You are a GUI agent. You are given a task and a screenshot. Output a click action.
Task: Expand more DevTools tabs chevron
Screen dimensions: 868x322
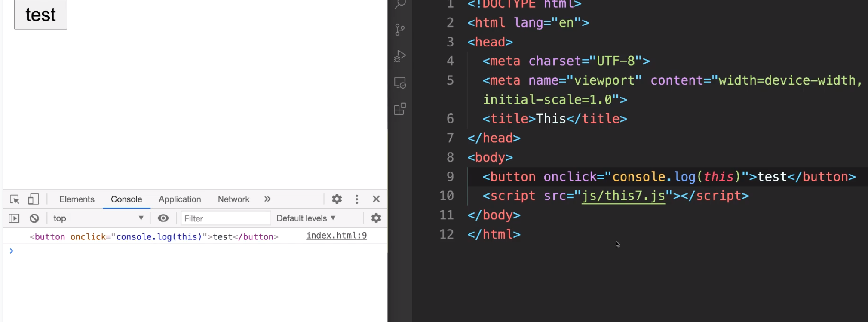267,199
